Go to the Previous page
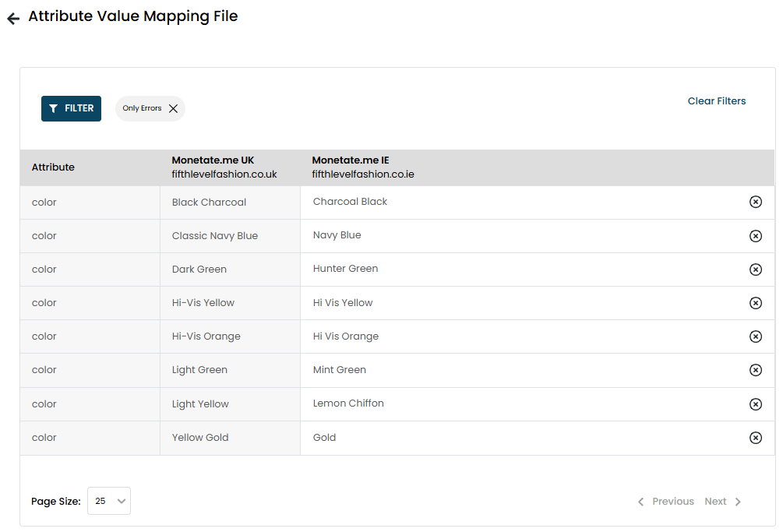Image resolution: width=783 pixels, height=532 pixels. click(666, 502)
